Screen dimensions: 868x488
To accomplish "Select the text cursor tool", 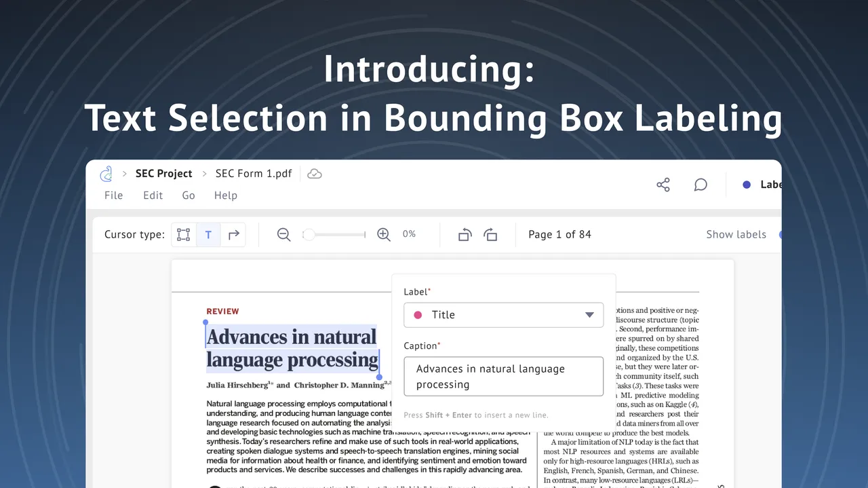I will 208,235.
